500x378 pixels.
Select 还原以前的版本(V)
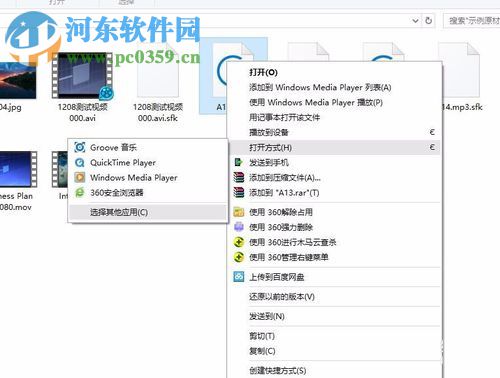(x=334, y=296)
